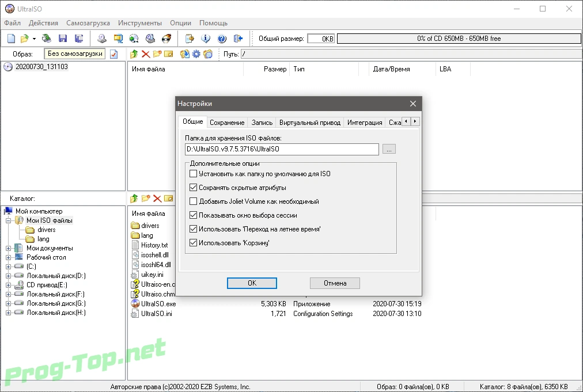Switch to the Интеграция tab
This screenshot has width=583, height=392.
tap(365, 122)
